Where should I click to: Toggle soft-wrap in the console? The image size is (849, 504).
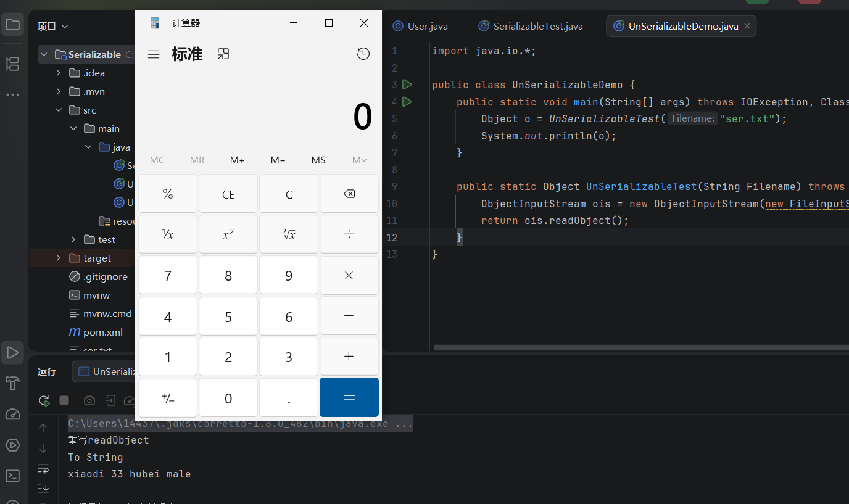[x=43, y=468]
